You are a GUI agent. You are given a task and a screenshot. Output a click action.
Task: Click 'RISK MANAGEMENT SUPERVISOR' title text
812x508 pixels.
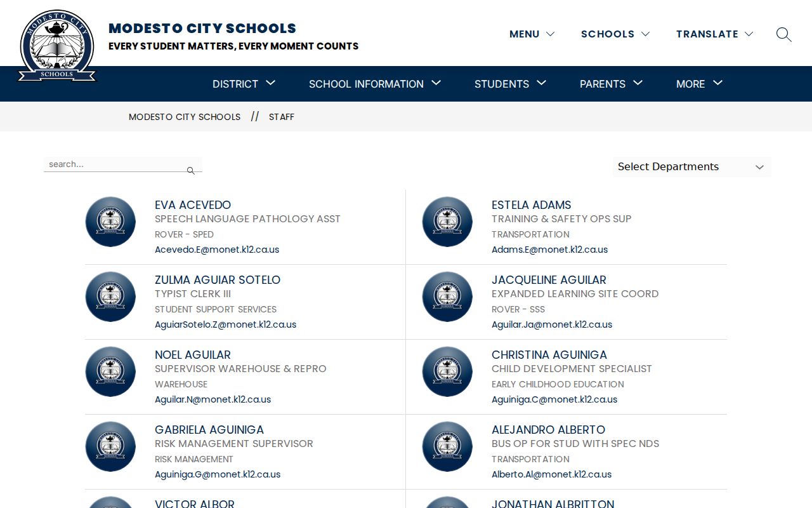(x=234, y=444)
